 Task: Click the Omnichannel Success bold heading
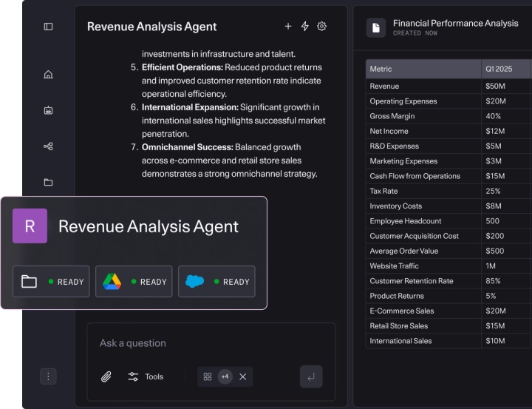188,147
